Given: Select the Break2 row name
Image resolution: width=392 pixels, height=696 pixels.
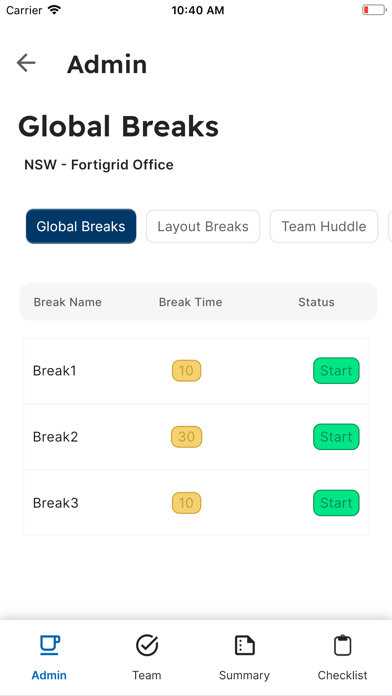Looking at the screenshot, I should coord(55,437).
